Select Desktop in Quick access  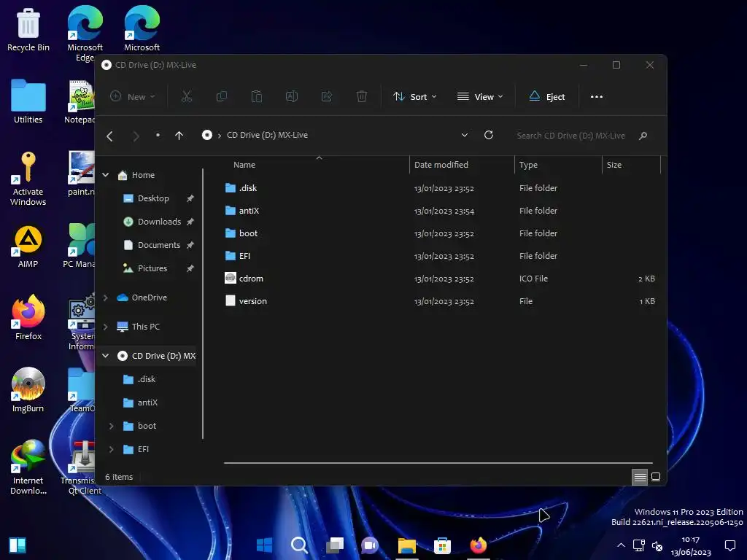click(153, 198)
